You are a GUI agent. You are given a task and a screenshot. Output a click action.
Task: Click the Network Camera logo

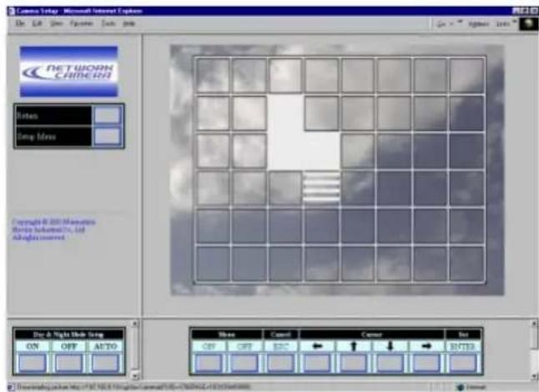click(68, 72)
